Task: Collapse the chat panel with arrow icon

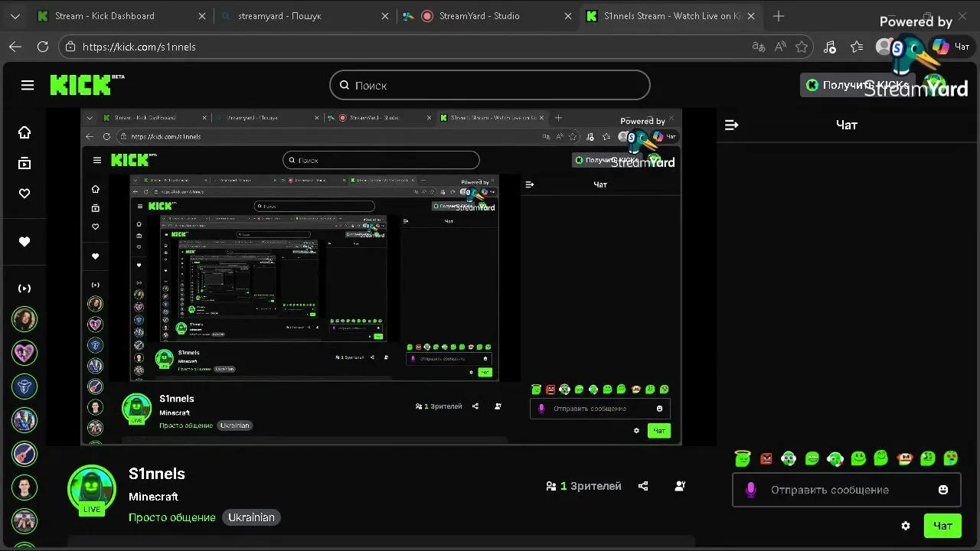Action: (x=731, y=125)
